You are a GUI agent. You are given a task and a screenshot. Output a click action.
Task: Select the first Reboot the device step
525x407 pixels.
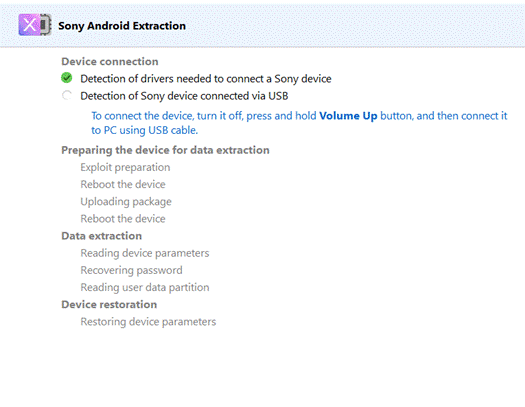[123, 184]
